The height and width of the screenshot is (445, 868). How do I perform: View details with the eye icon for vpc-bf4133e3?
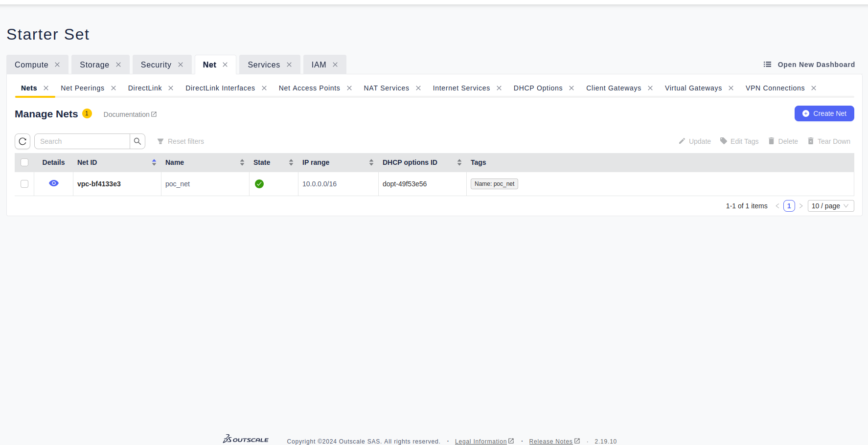click(54, 183)
